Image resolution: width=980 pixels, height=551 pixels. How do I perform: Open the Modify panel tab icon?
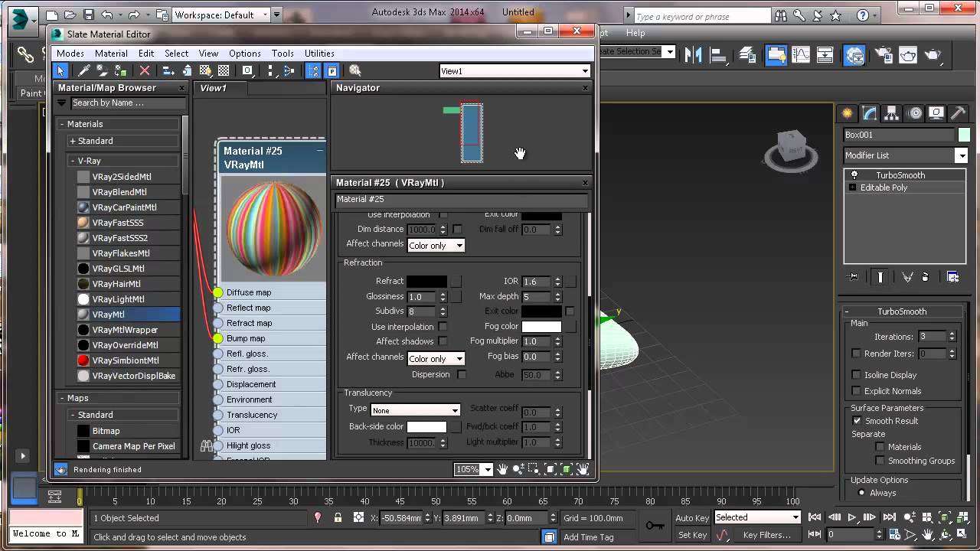coord(870,113)
